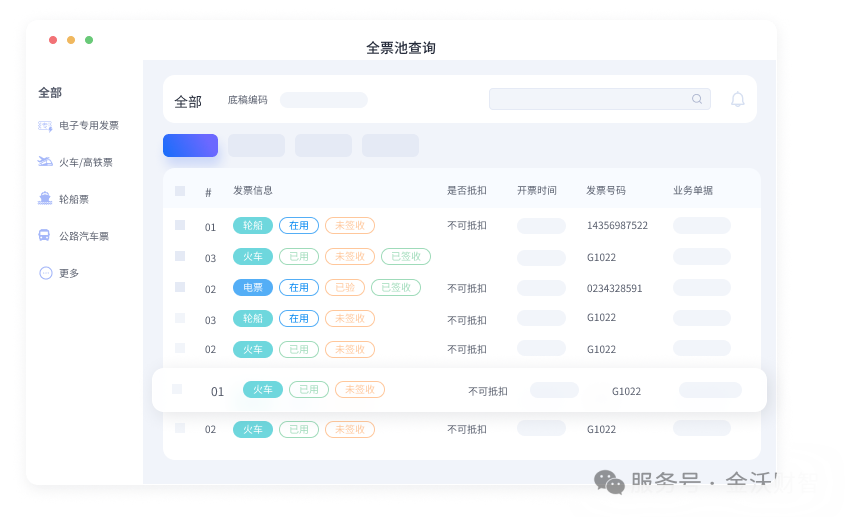Show the 更多 ellipsis icon

coord(46,273)
